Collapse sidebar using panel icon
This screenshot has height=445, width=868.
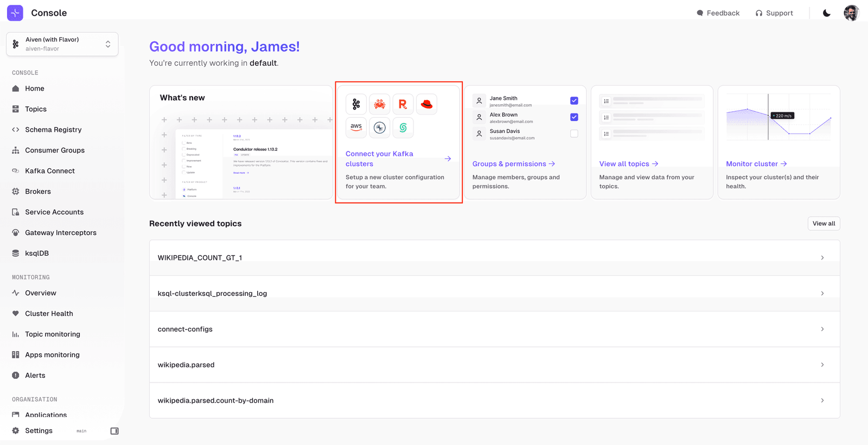pyautogui.click(x=114, y=431)
